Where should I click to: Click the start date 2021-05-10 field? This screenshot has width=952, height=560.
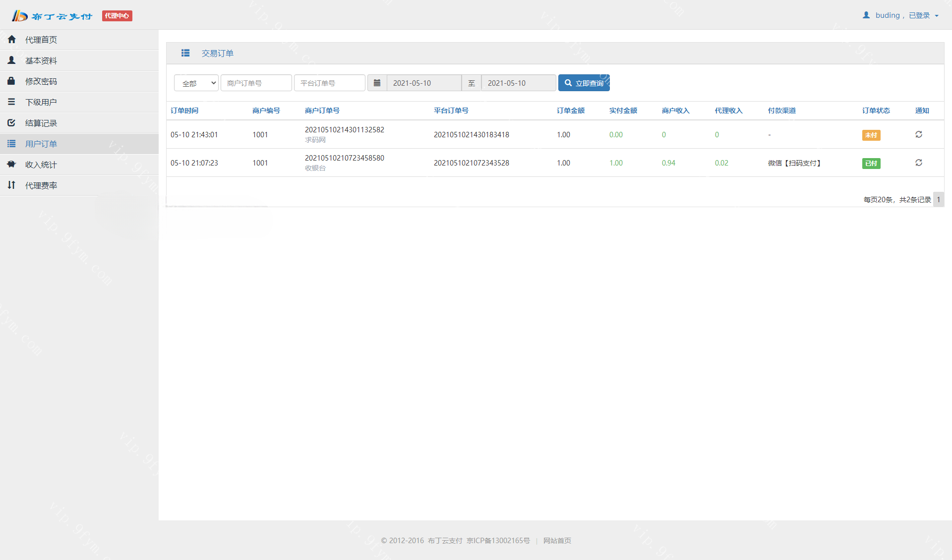point(423,83)
